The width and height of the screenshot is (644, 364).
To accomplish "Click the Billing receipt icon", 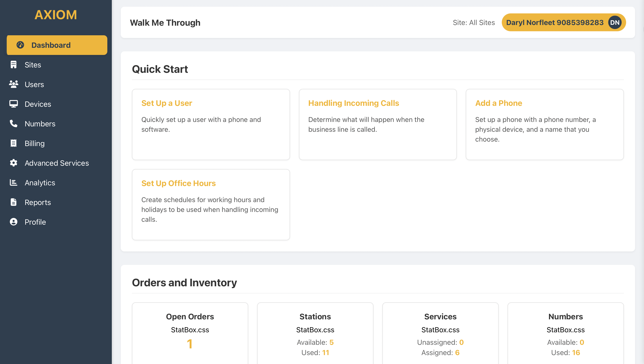I will [13, 143].
